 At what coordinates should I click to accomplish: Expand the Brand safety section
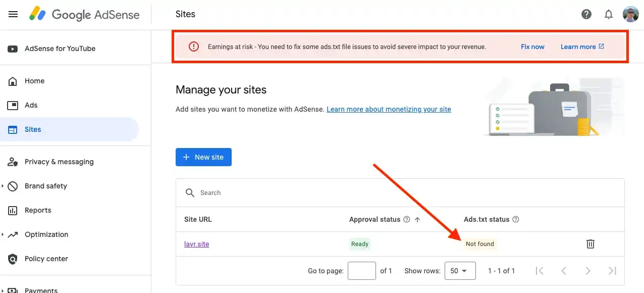45,186
